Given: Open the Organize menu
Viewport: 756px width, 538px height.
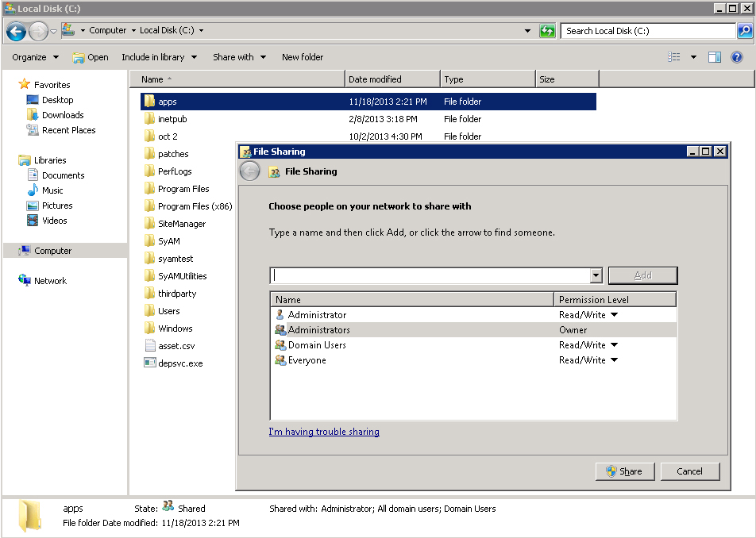Looking at the screenshot, I should 35,57.
